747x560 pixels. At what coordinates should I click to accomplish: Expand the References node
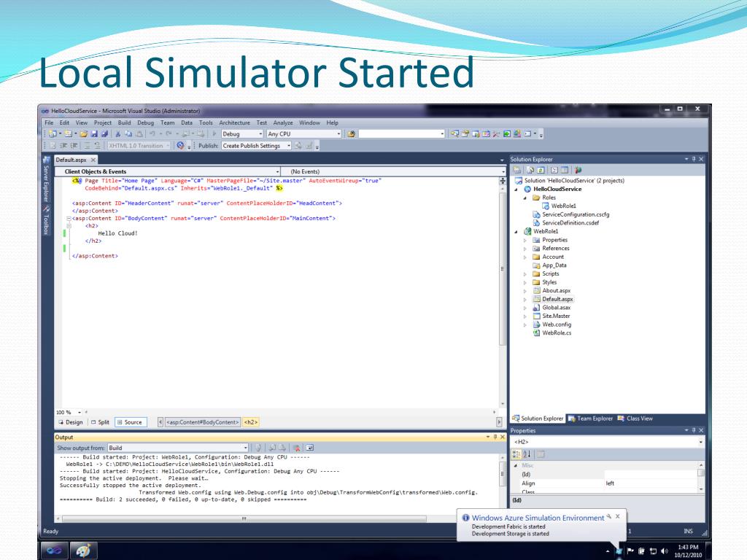pos(525,249)
